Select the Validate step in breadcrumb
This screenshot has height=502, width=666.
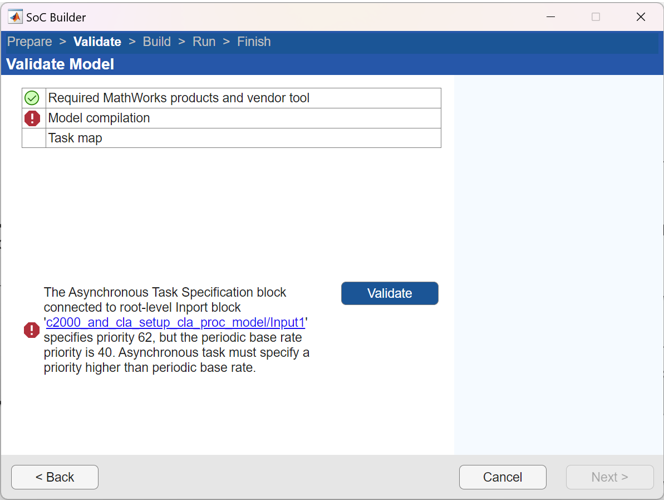point(97,42)
